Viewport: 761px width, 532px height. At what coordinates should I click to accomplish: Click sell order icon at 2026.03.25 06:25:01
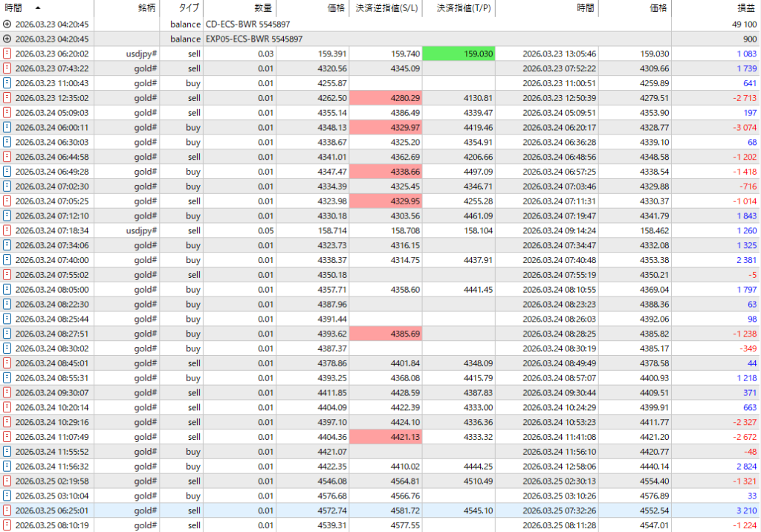pos(7,510)
